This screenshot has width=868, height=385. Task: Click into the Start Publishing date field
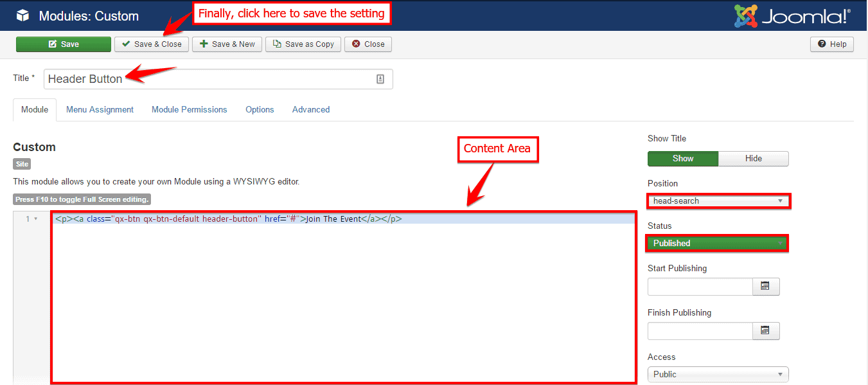point(700,287)
